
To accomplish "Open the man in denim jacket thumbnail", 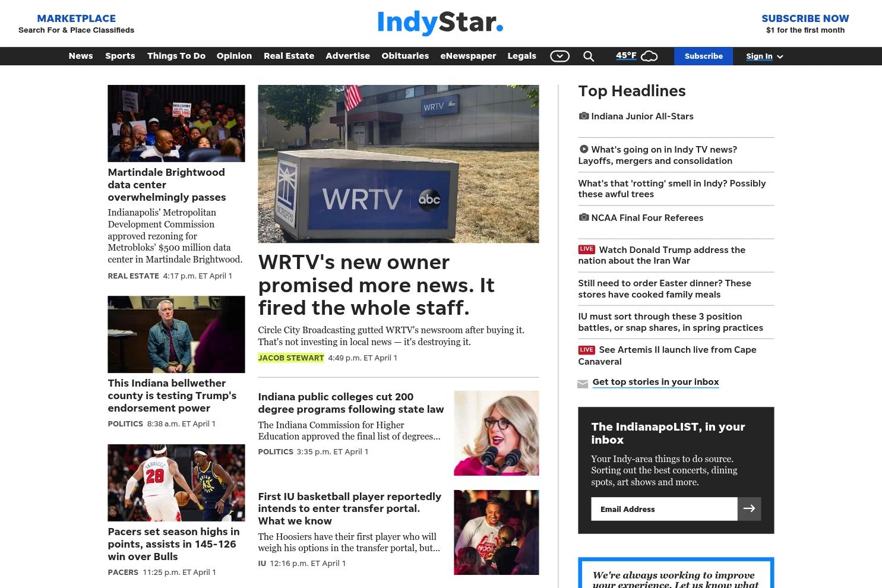I will [x=176, y=334].
